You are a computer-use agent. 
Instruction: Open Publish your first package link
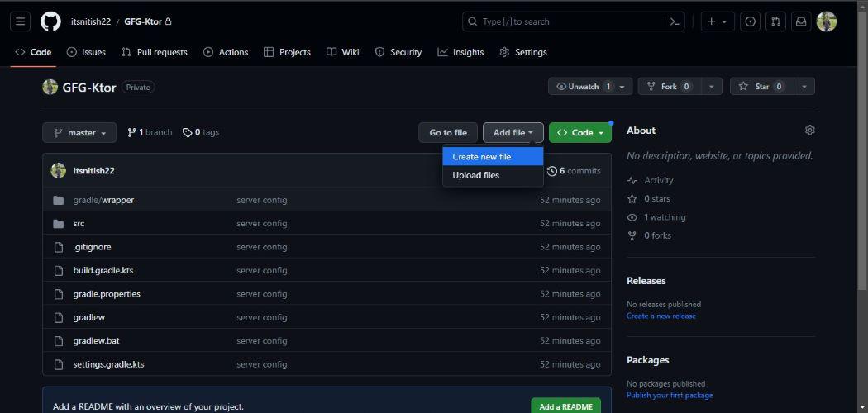[x=670, y=396]
